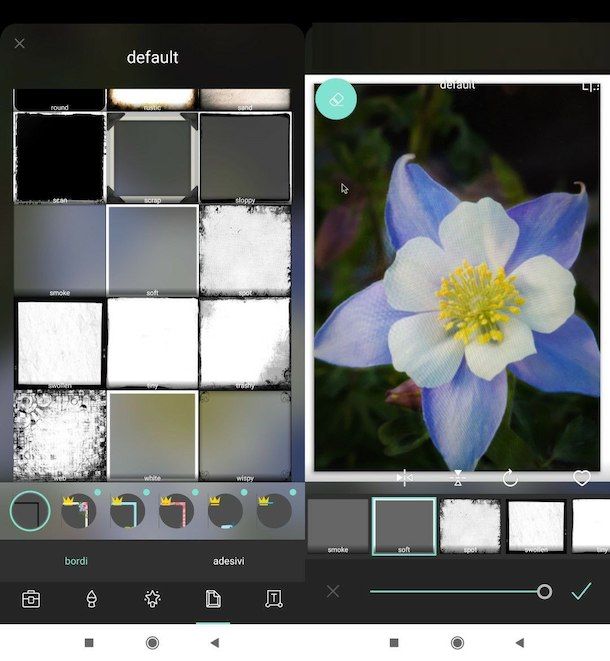Tap Android recent apps square, right screen
Image resolution: width=610 pixels, height=661 pixels.
pyautogui.click(x=394, y=642)
